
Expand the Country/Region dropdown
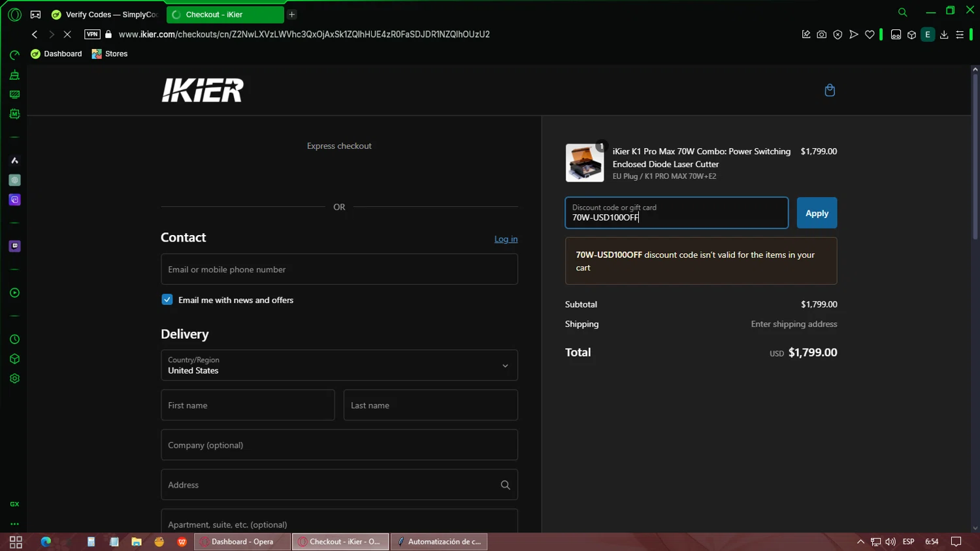click(x=339, y=365)
